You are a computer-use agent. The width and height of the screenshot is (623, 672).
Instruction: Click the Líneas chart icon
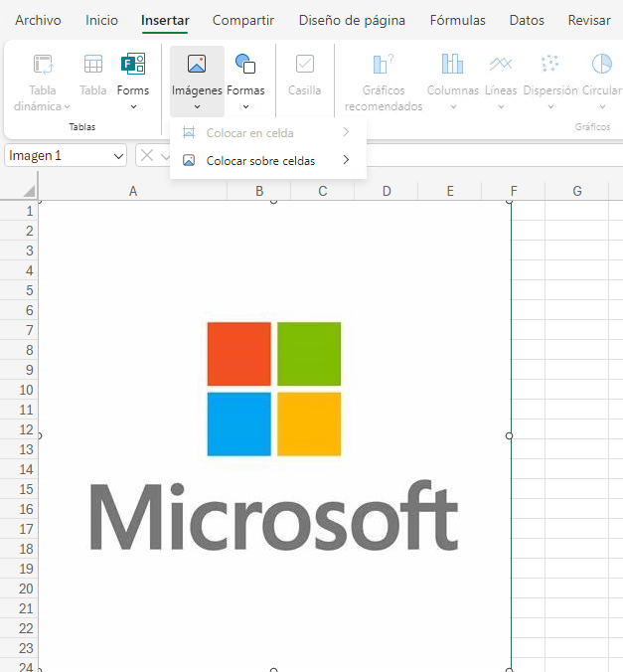click(501, 64)
